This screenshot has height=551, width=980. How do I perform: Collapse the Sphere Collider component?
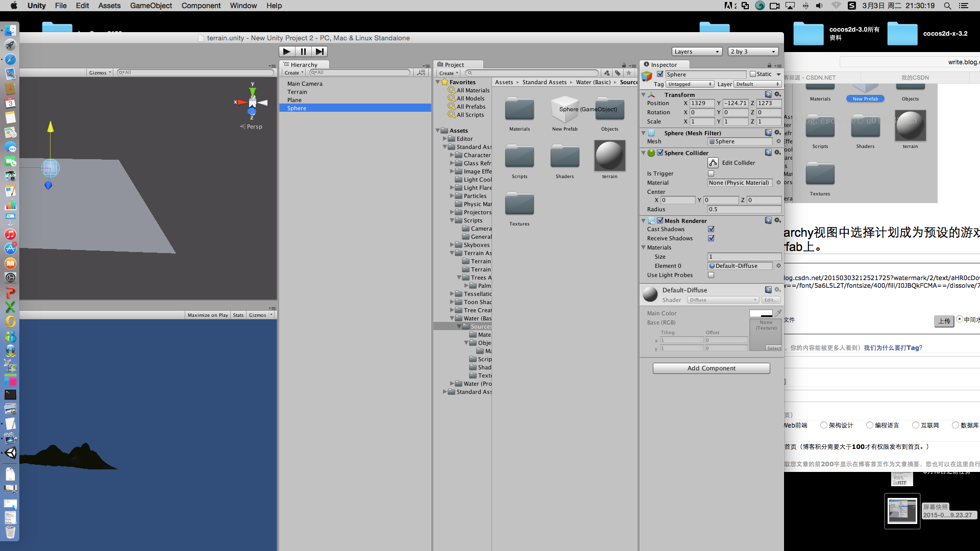click(x=643, y=153)
